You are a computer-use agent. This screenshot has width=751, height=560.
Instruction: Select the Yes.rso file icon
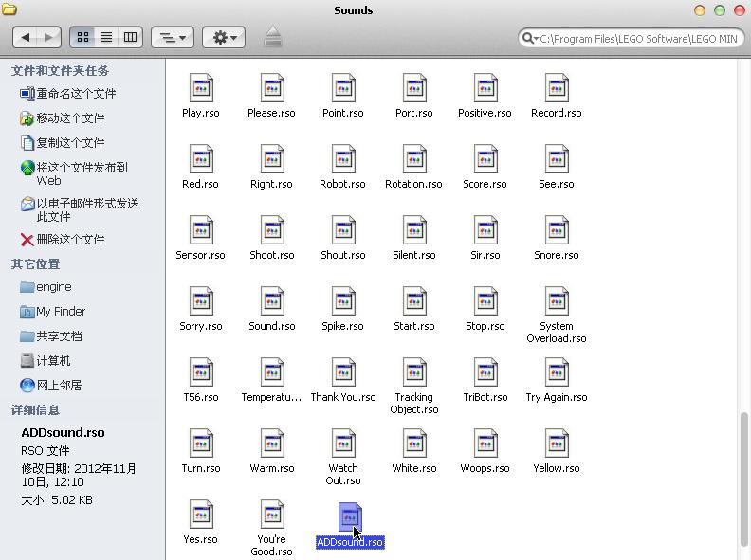(201, 515)
